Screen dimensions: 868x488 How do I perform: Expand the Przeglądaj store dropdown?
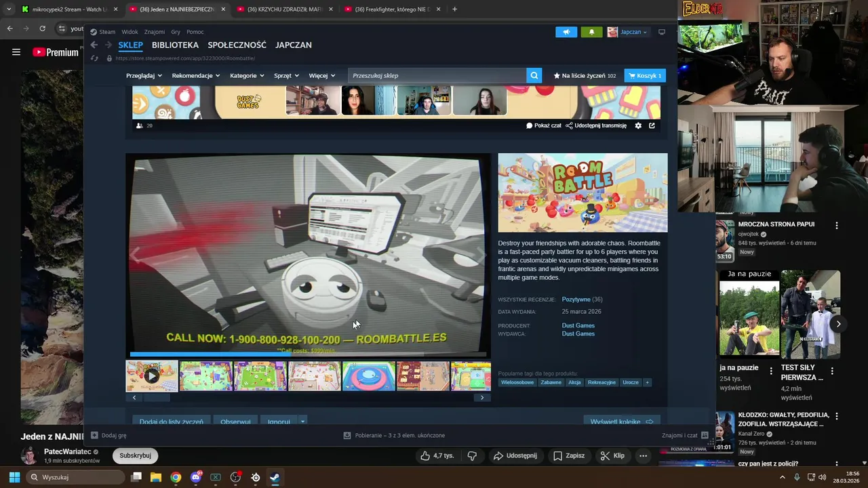(x=144, y=75)
